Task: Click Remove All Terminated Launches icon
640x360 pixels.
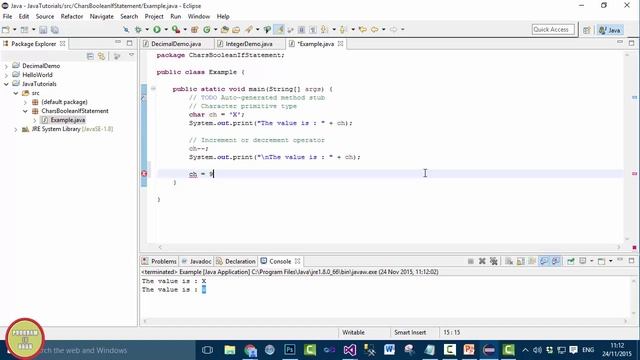Action: click(493, 261)
